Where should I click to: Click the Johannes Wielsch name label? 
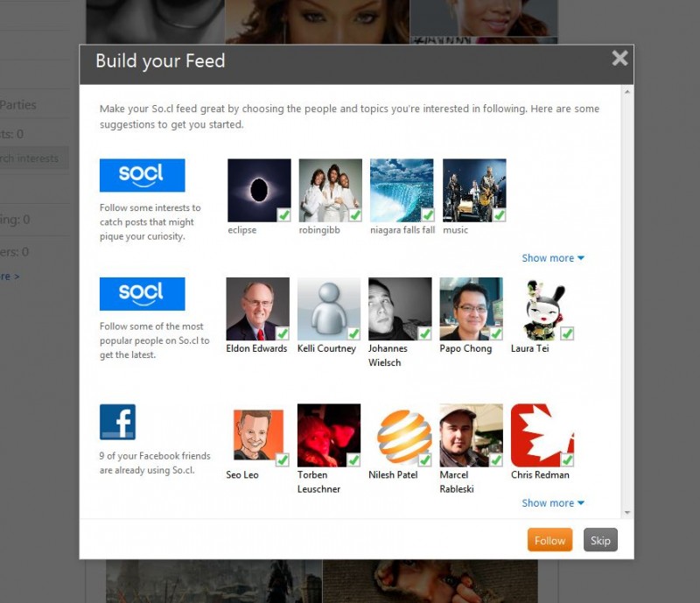point(388,355)
